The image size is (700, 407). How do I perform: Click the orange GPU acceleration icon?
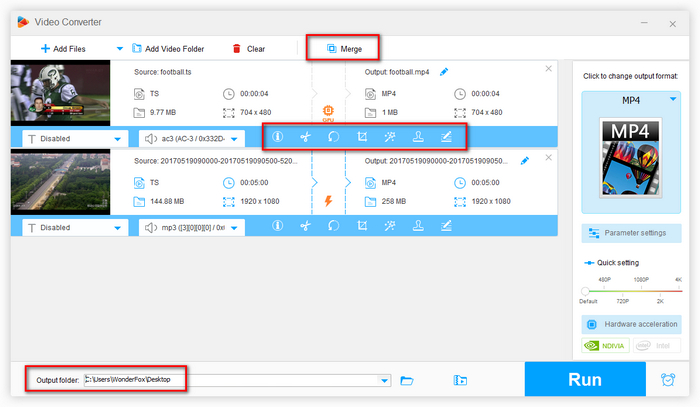pyautogui.click(x=328, y=112)
